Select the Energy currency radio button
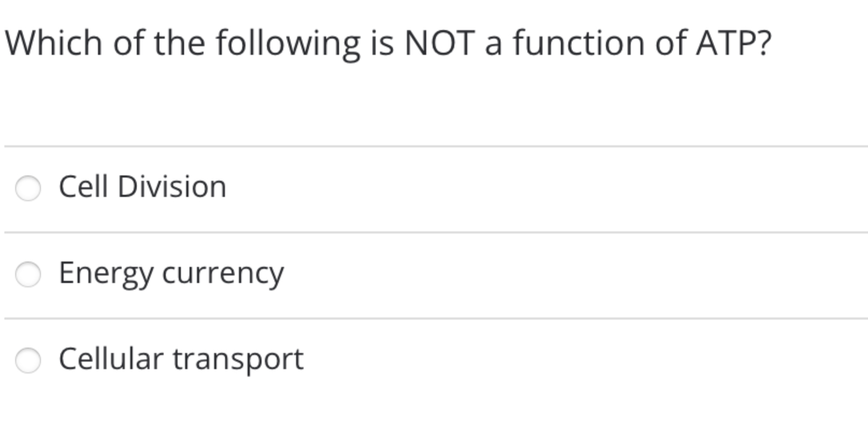The height and width of the screenshot is (423, 868). click(x=28, y=272)
